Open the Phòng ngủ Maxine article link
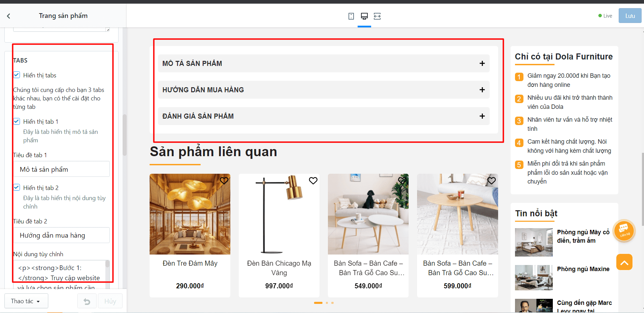The image size is (644, 313). 583,269
